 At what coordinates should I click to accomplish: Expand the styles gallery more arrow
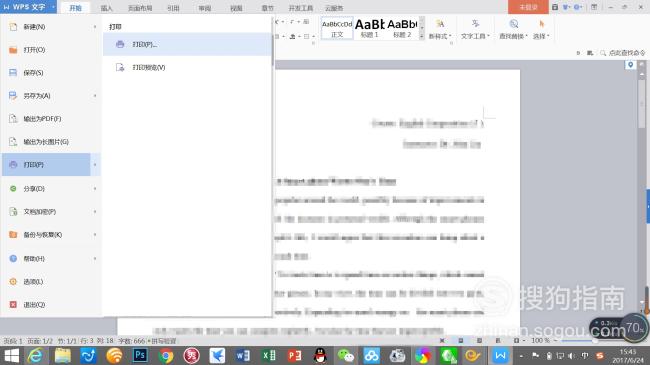(x=422, y=36)
